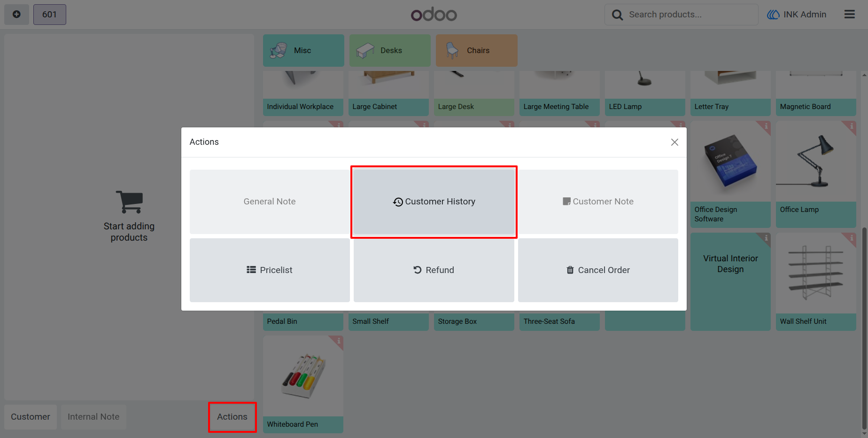Click Cancel Order
The height and width of the screenshot is (438, 868).
pos(598,270)
